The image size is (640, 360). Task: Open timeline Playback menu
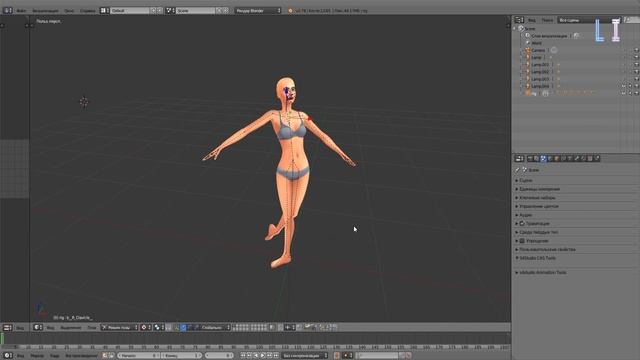point(81,356)
